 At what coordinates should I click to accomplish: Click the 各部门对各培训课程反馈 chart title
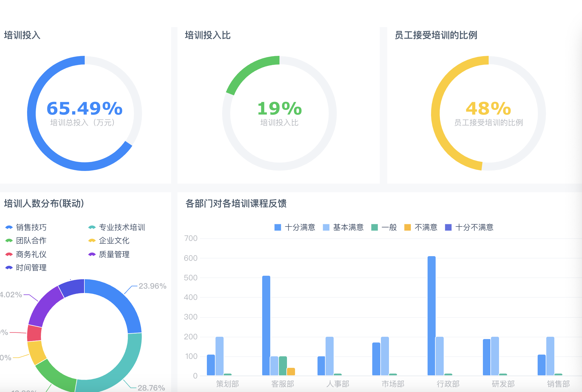(236, 203)
